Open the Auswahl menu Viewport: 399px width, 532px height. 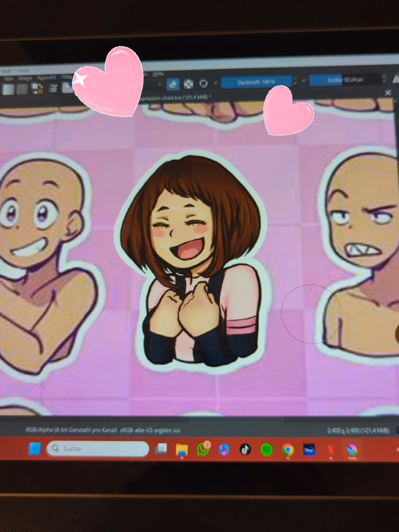[47, 77]
